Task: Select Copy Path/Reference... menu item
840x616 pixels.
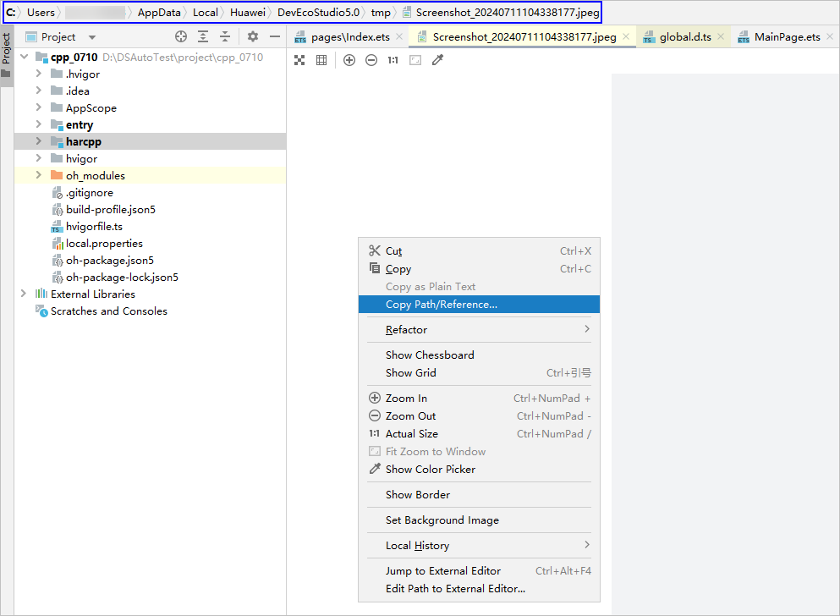Action: (442, 305)
